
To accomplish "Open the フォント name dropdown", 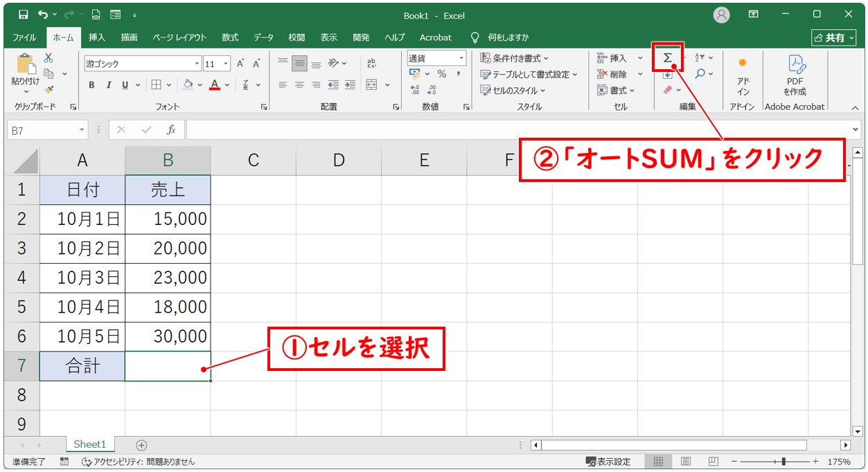I will point(197,63).
